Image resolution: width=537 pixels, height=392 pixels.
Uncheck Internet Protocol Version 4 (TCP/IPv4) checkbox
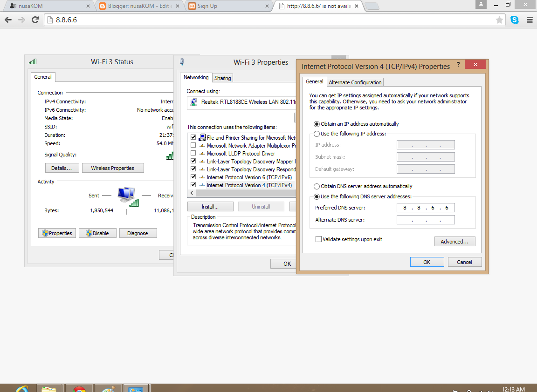[x=193, y=185]
